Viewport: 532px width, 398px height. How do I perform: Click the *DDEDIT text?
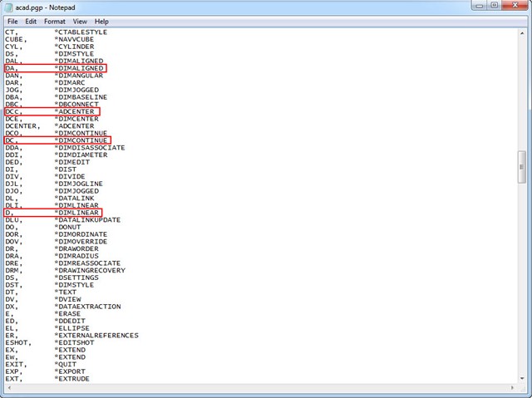70,321
